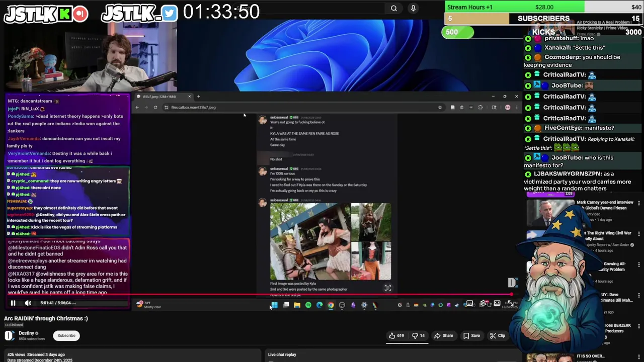
Task: Open the Chrome profile avatar
Action: (x=507, y=107)
